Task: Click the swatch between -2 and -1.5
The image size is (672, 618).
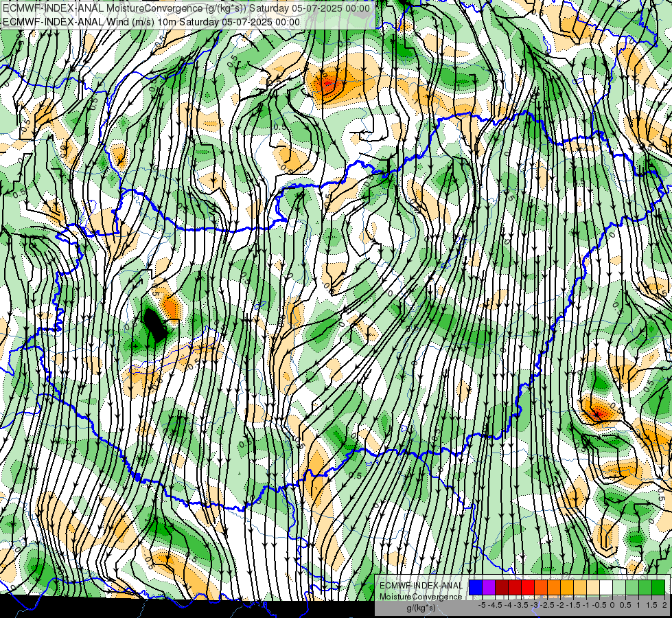Action: click(x=567, y=587)
